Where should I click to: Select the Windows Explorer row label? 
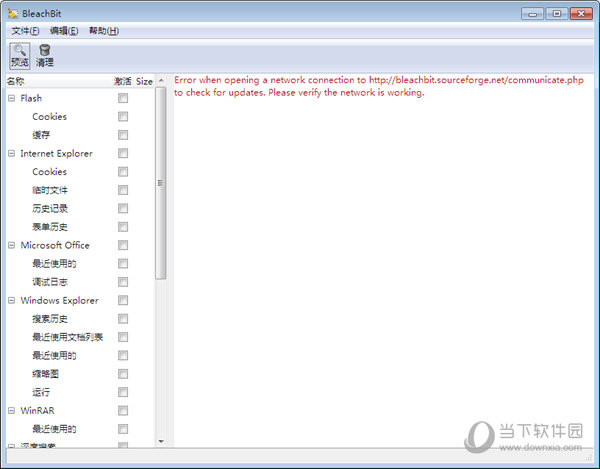point(60,300)
